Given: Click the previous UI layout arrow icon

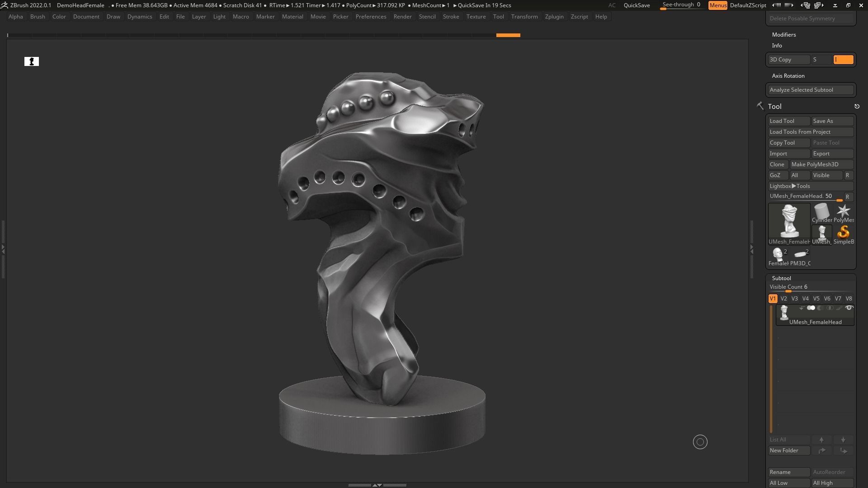Looking at the screenshot, I should point(807,5).
